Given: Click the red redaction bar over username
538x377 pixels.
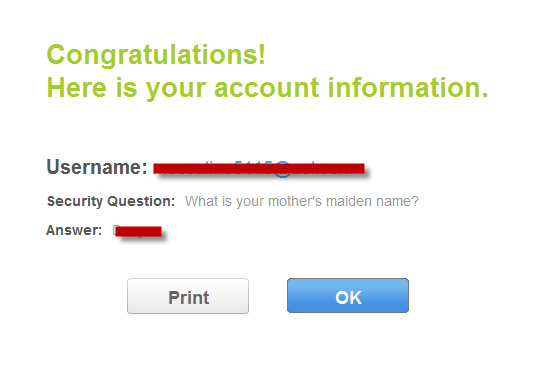Looking at the screenshot, I should 259,168.
